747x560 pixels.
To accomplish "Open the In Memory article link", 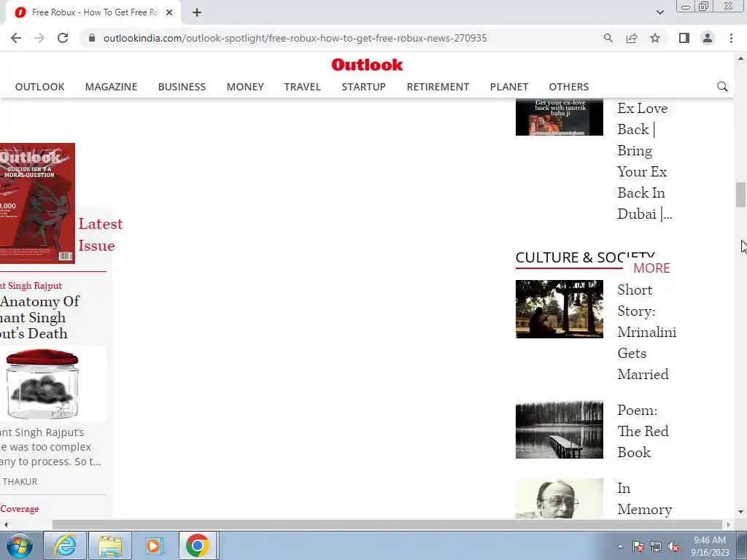I will pyautogui.click(x=645, y=499).
